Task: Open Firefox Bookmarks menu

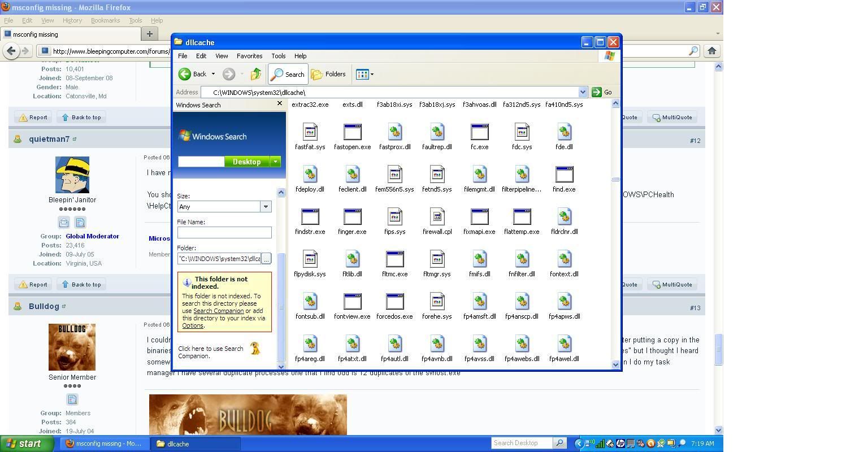Action: click(105, 20)
